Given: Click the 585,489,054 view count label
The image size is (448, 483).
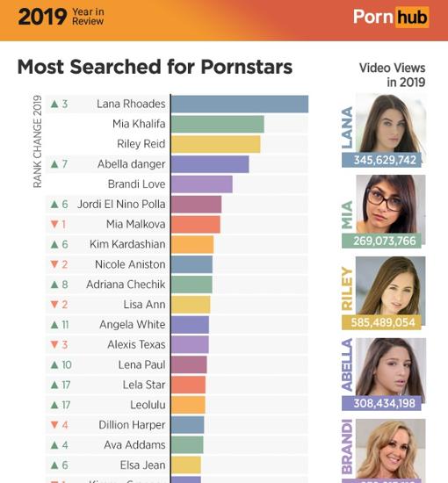Looking at the screenshot, I should coord(381,322).
